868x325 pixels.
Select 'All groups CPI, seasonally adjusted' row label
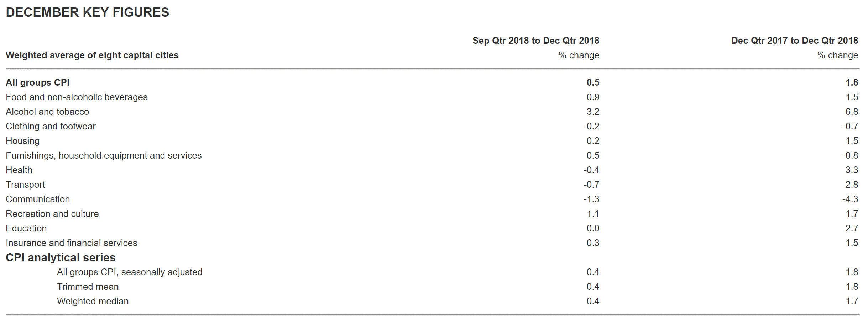coord(129,272)
